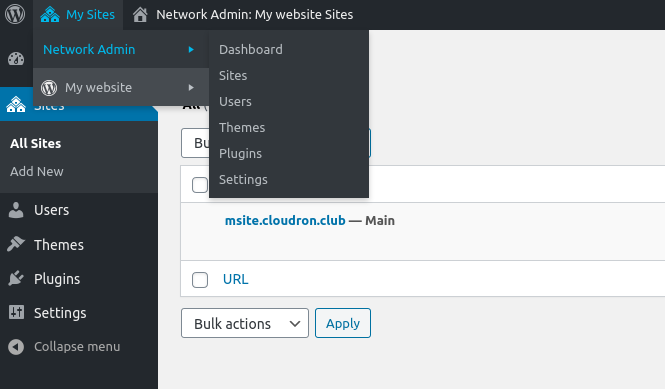The width and height of the screenshot is (665, 389).
Task: Tick the checkbox beside URL footer column
Action: pos(200,280)
